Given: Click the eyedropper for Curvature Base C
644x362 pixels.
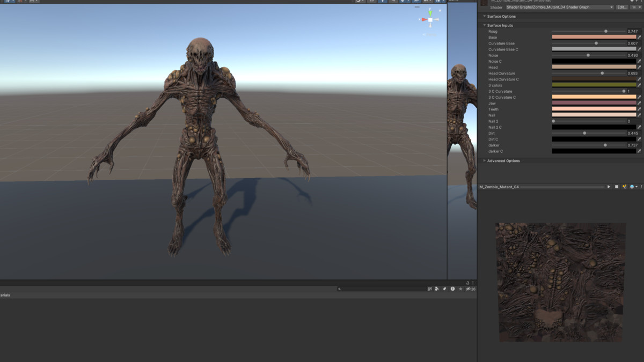Looking at the screenshot, I should tap(639, 49).
